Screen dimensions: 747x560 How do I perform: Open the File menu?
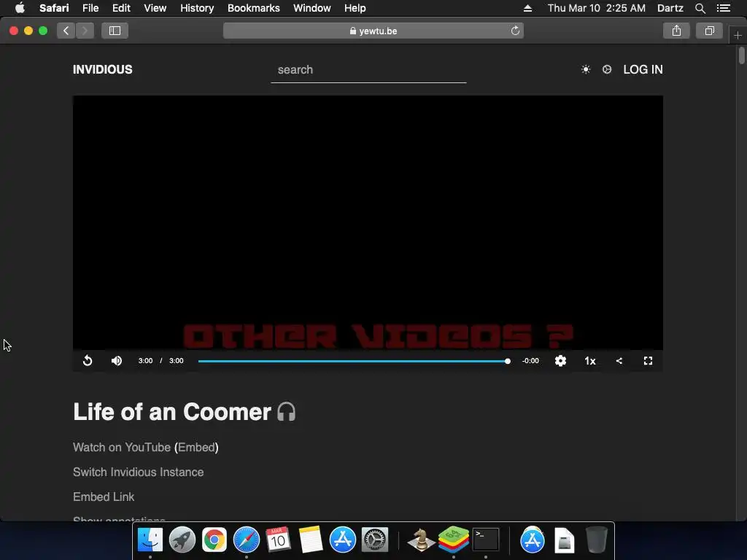[x=90, y=8]
